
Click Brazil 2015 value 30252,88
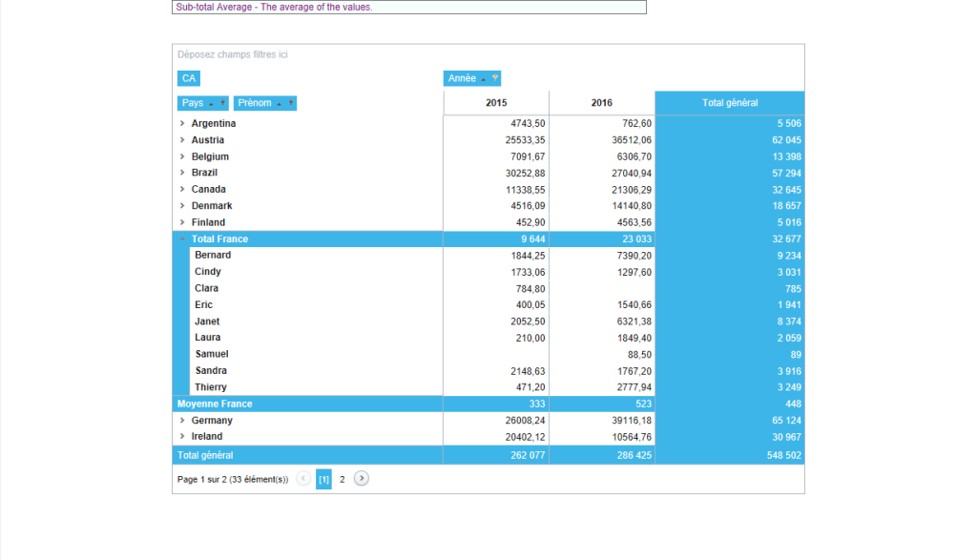pyautogui.click(x=526, y=174)
